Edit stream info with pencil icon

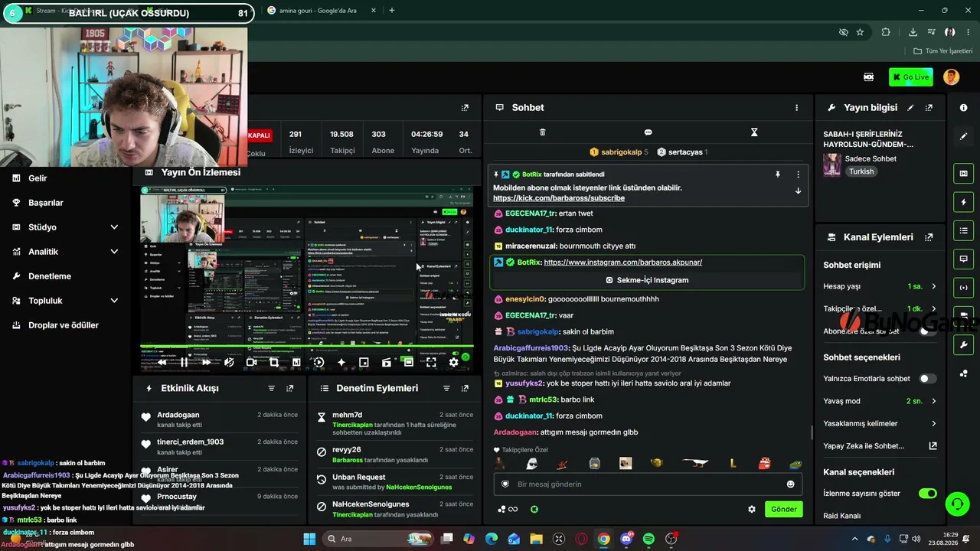[910, 108]
